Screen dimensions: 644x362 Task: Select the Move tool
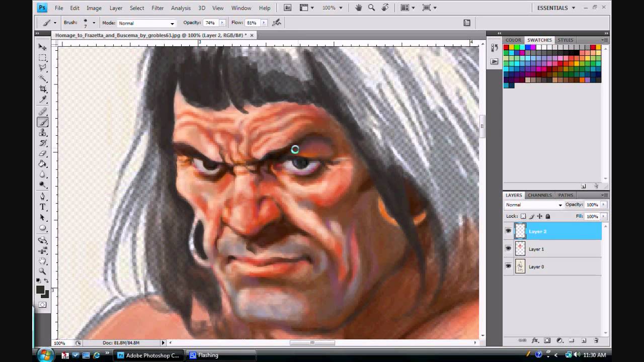43,47
